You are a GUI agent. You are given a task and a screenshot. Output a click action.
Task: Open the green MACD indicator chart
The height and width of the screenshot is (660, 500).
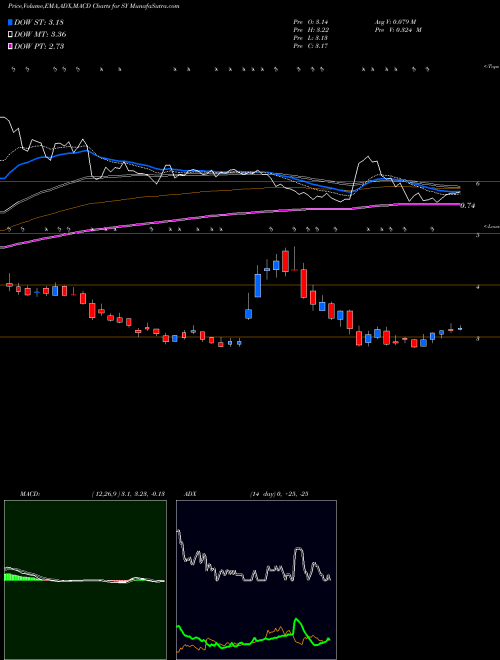point(85,580)
